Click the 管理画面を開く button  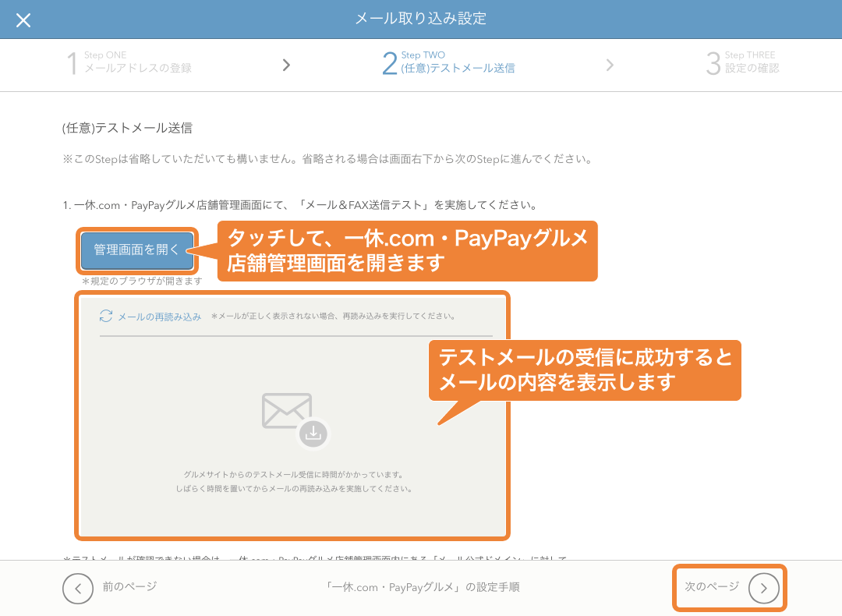(137, 250)
